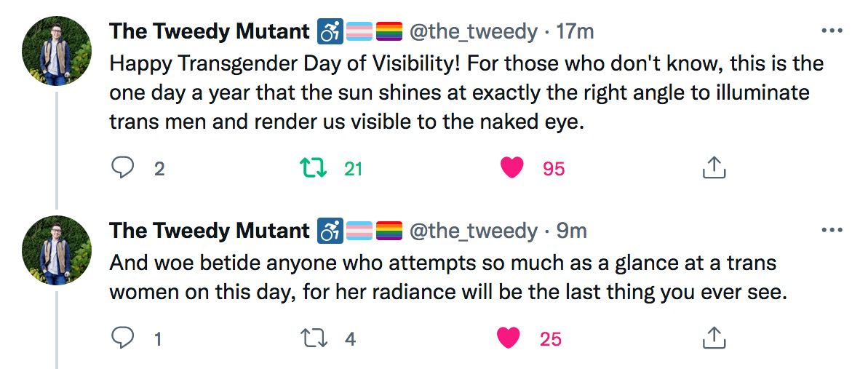Reply to the second tweet about radiance

pos(122,338)
